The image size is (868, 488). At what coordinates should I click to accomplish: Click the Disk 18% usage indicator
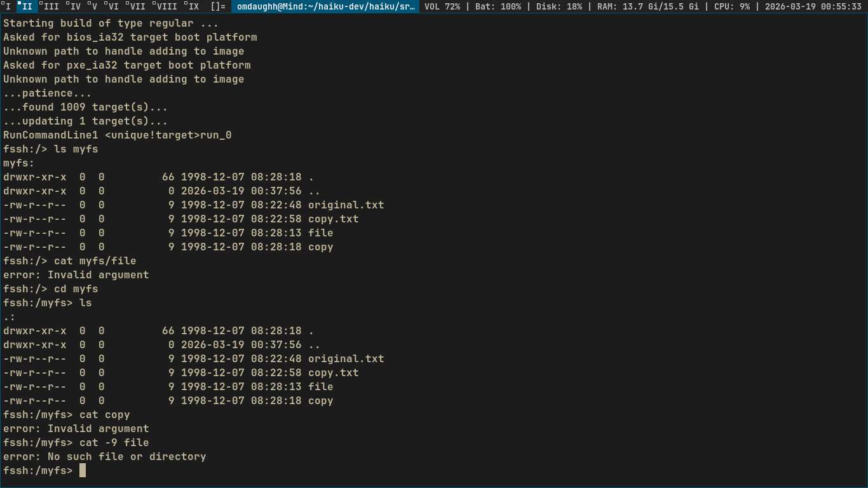point(559,6)
